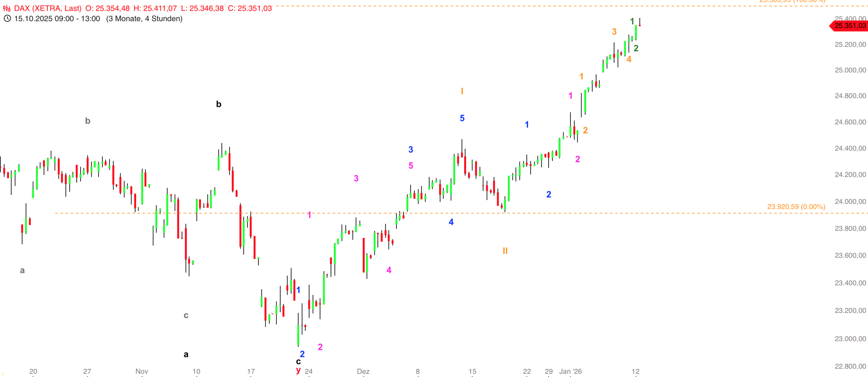Click the clock icon beside the date
868x377 pixels.
pos(7,19)
